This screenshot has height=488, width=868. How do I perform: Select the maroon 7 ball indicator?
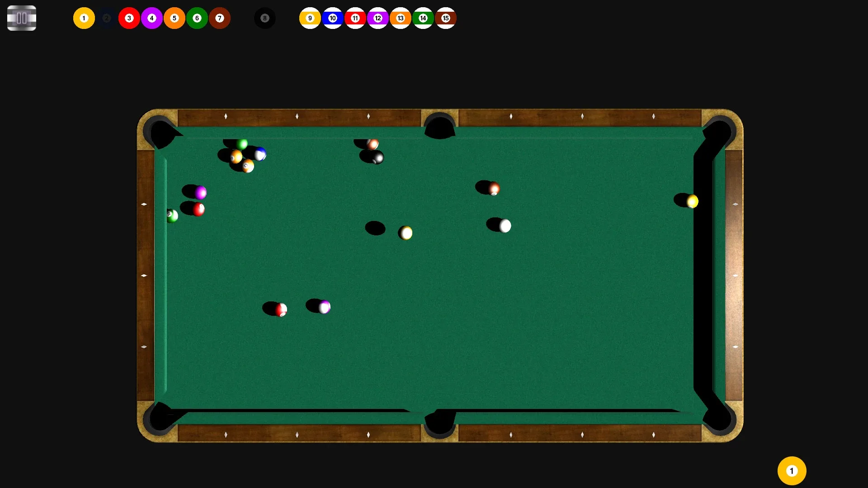tap(220, 18)
